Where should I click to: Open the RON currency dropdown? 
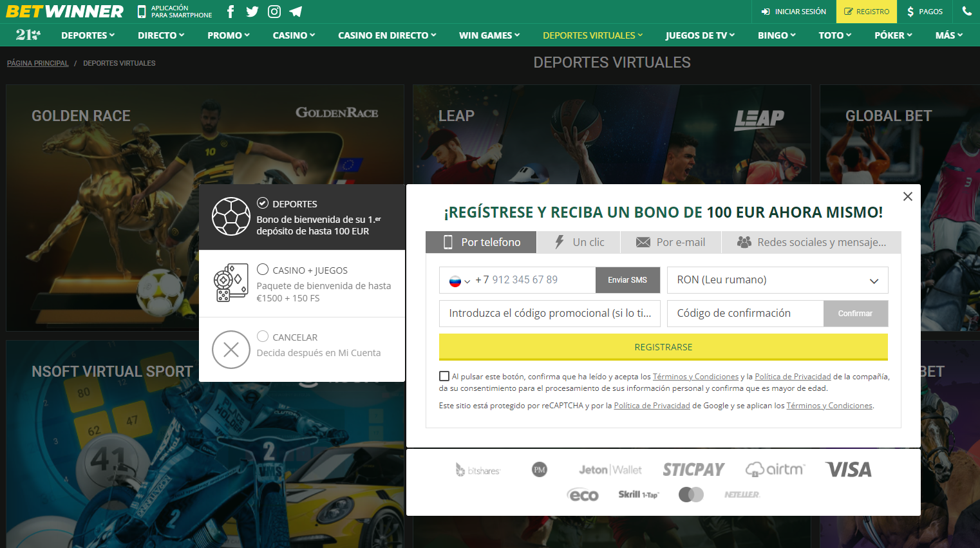point(778,280)
